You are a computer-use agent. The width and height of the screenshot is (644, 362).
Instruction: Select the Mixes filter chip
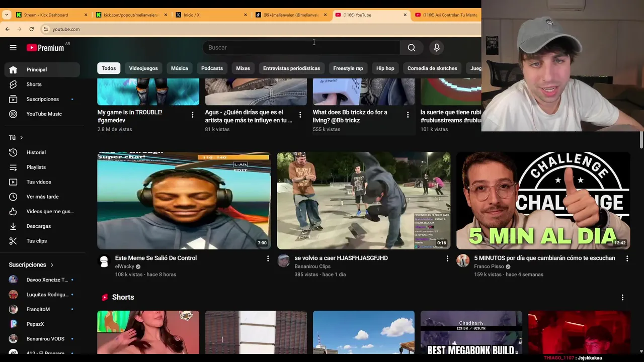point(243,68)
